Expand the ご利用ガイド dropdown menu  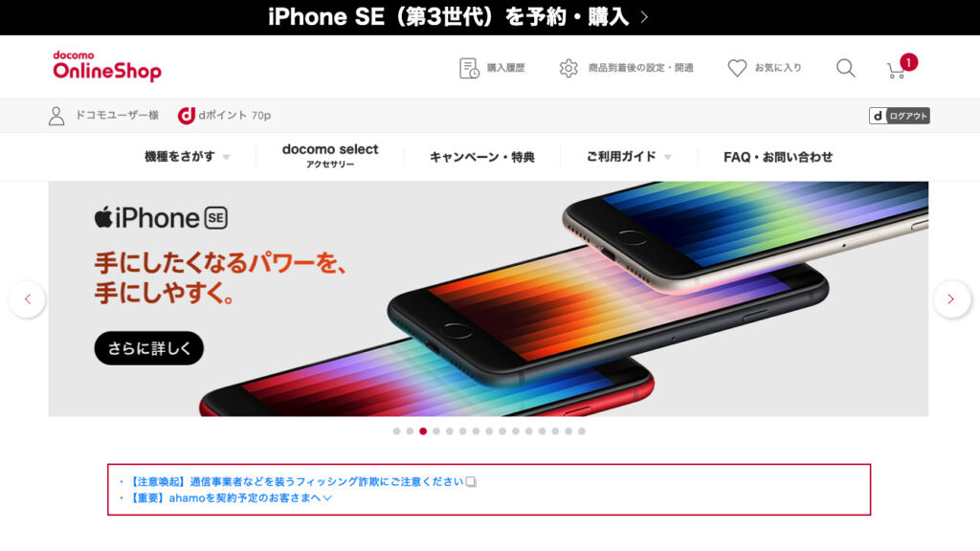click(x=629, y=157)
